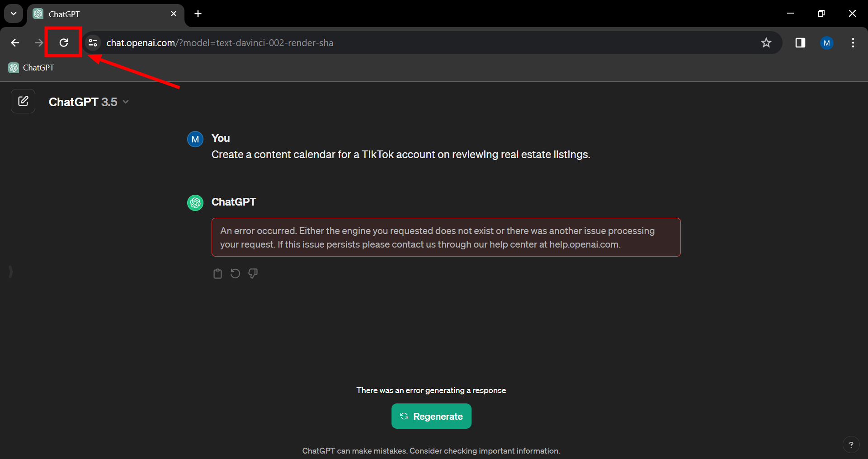This screenshot has height=459, width=868.
Task: Start a new chat with the compose icon
Action: tap(23, 101)
